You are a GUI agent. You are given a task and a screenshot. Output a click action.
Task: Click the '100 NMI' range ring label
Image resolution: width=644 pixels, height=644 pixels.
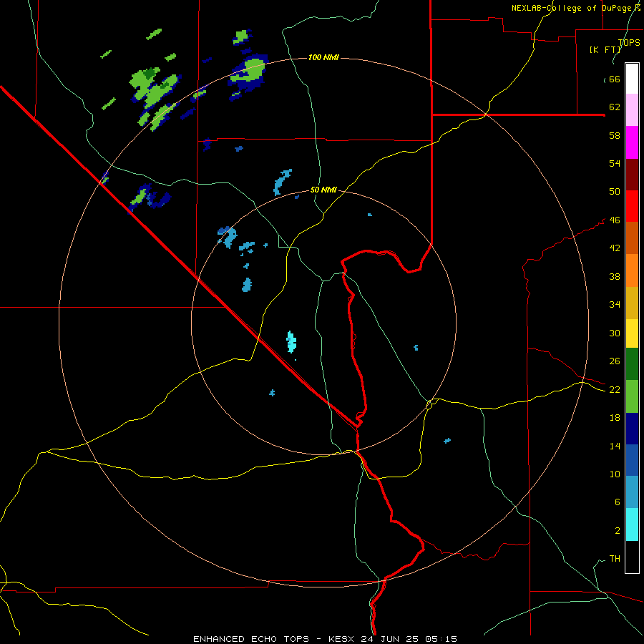click(323, 57)
